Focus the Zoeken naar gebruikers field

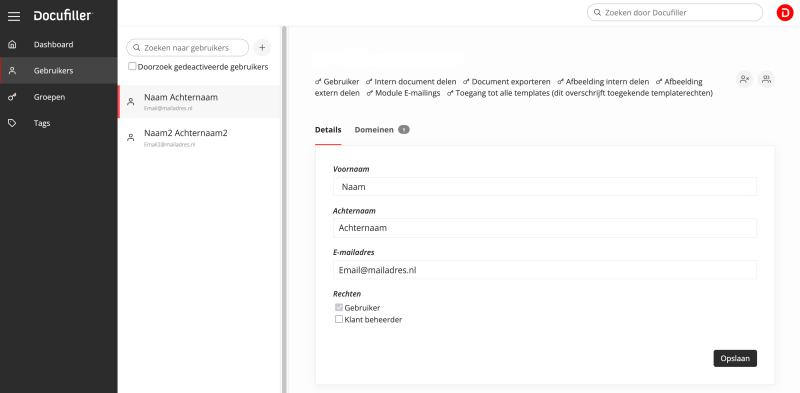coord(187,47)
